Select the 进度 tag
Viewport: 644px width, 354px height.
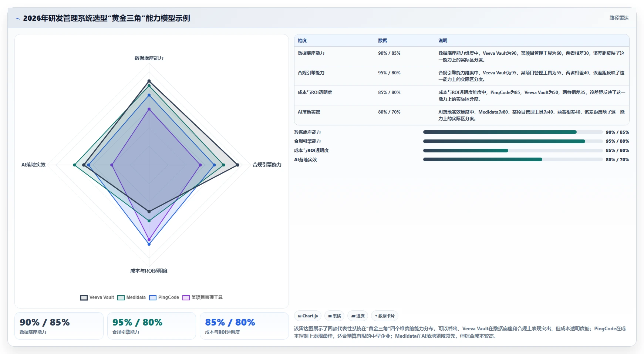coord(358,316)
